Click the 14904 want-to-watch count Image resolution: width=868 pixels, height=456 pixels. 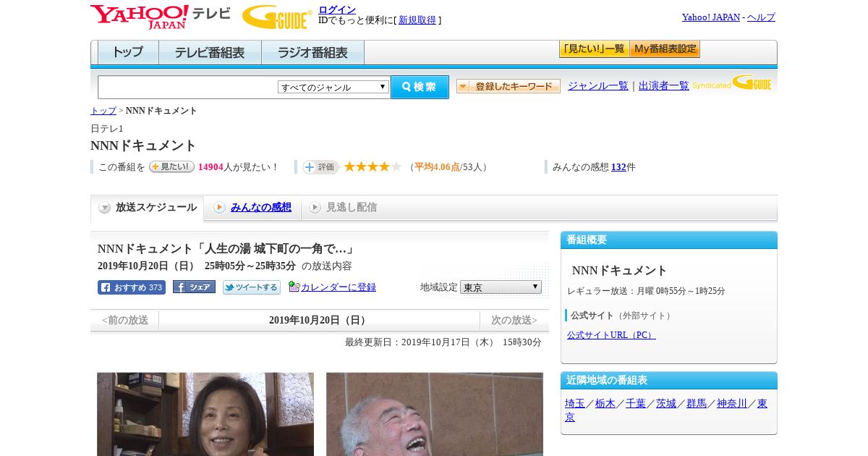[210, 167]
